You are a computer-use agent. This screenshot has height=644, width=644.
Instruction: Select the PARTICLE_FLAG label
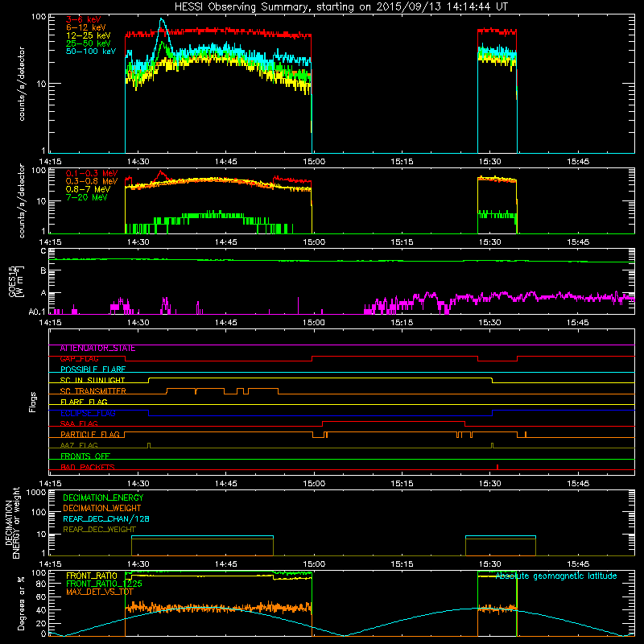click(90, 435)
